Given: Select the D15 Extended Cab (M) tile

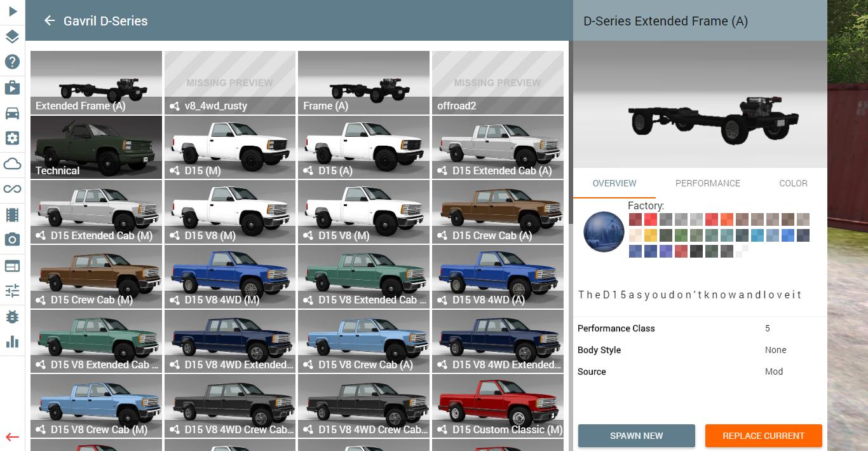Looking at the screenshot, I should 96,212.
